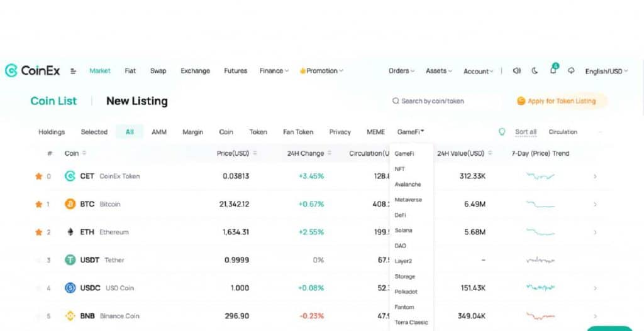Click the Circulation sort option

(563, 132)
